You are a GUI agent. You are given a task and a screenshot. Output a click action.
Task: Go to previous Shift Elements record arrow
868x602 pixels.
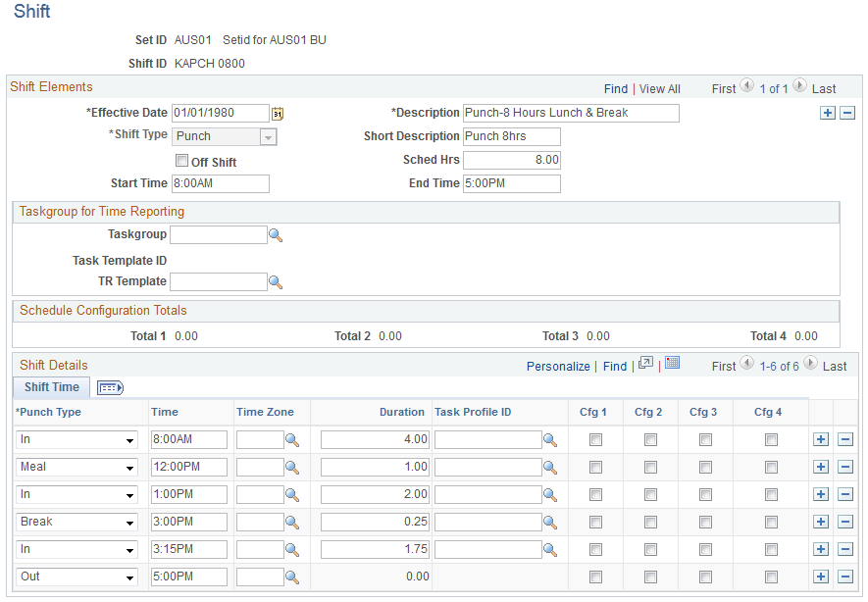tap(747, 85)
